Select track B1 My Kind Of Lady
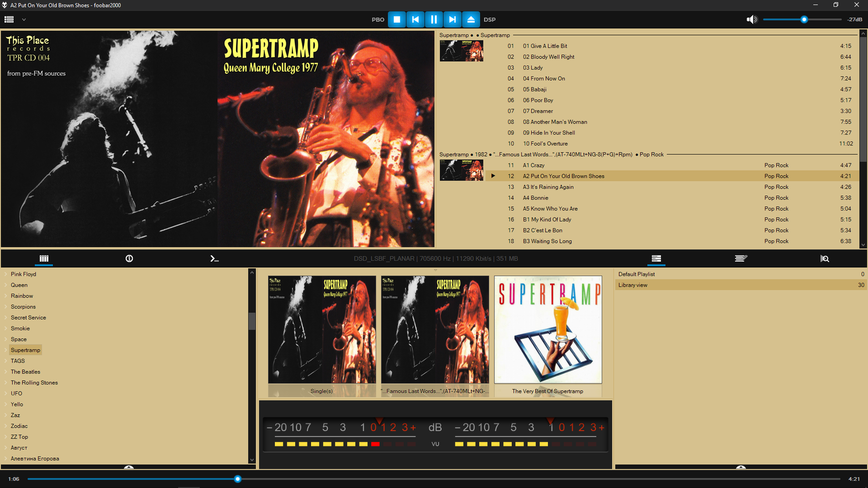The image size is (868, 488). coord(674,220)
